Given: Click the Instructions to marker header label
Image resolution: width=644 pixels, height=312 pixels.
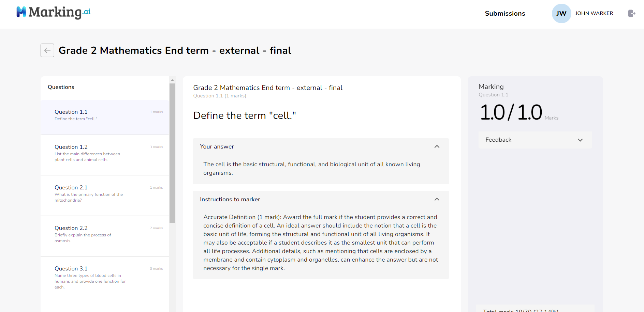Looking at the screenshot, I should (x=230, y=199).
